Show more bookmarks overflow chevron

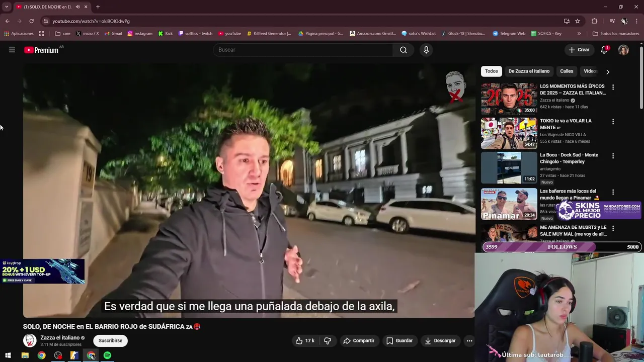pos(579,34)
